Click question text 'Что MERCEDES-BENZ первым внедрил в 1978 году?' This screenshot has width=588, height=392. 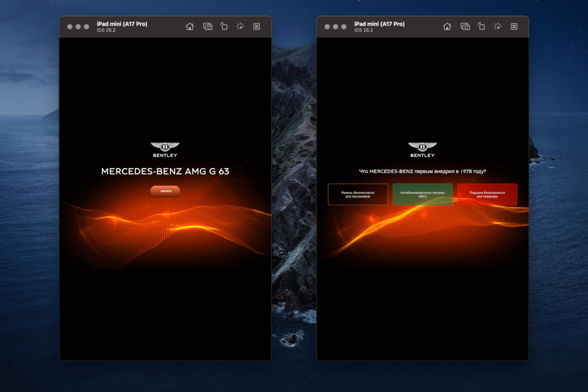[423, 171]
